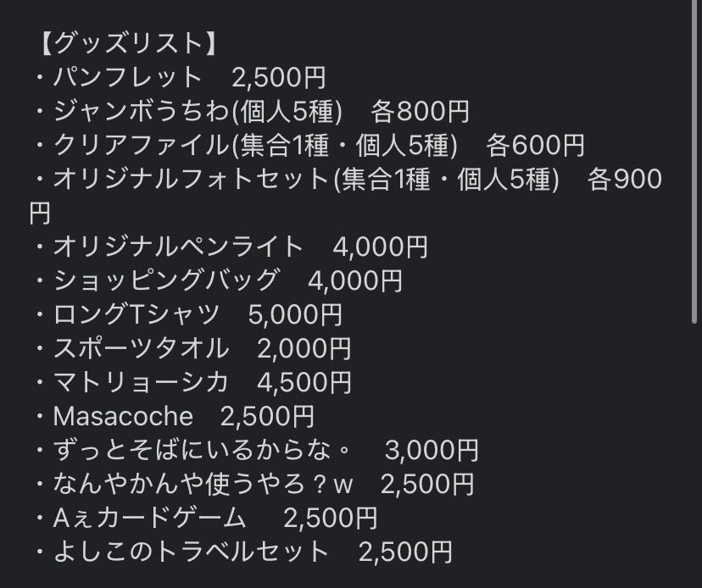Click the ショッピングバッグ 4,000円 entry
Screen dimensions: 702x588
click(218, 281)
